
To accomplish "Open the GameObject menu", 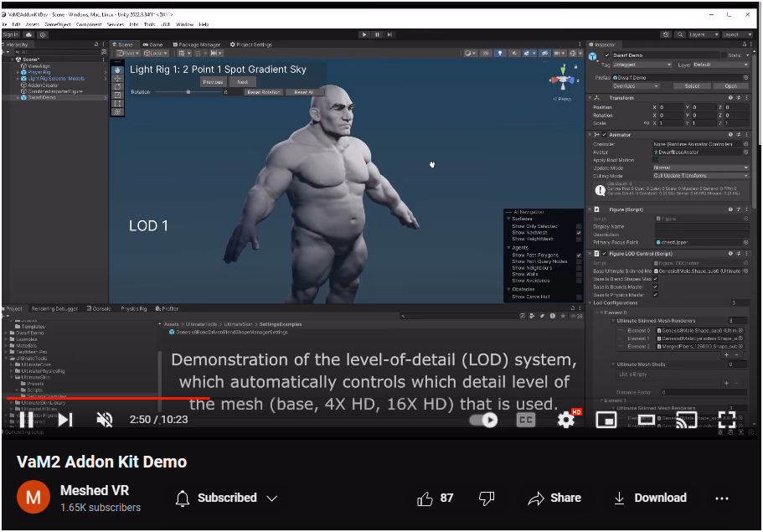I will (58, 24).
